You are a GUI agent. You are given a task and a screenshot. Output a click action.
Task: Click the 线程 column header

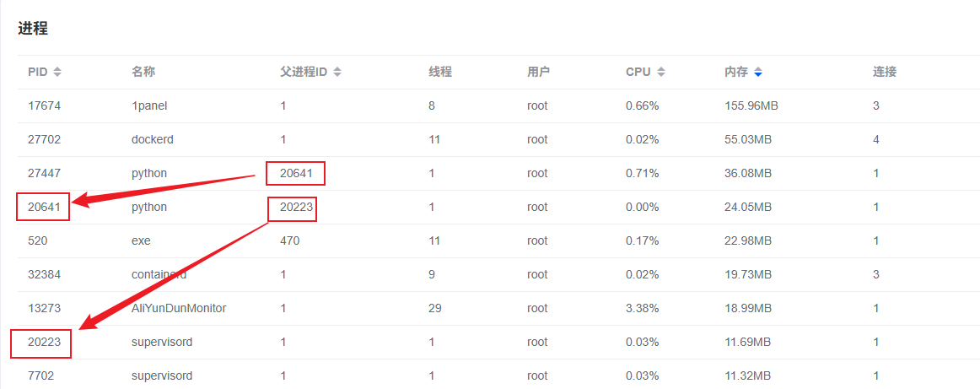440,73
